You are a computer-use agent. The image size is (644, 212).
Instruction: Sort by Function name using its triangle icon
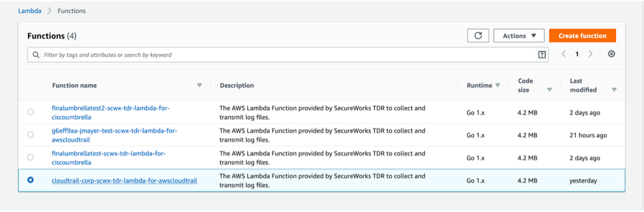click(x=200, y=86)
